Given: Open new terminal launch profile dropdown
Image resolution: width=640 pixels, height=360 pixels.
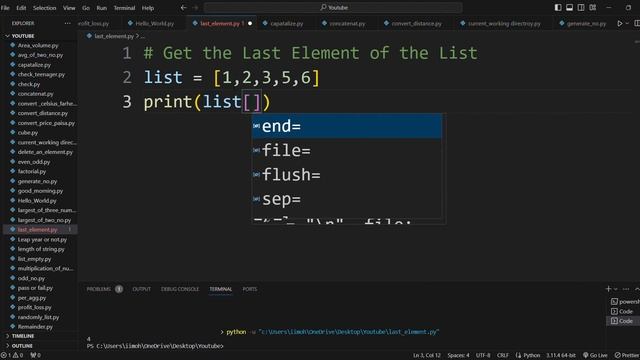Looking at the screenshot, I should pyautogui.click(x=616, y=289).
